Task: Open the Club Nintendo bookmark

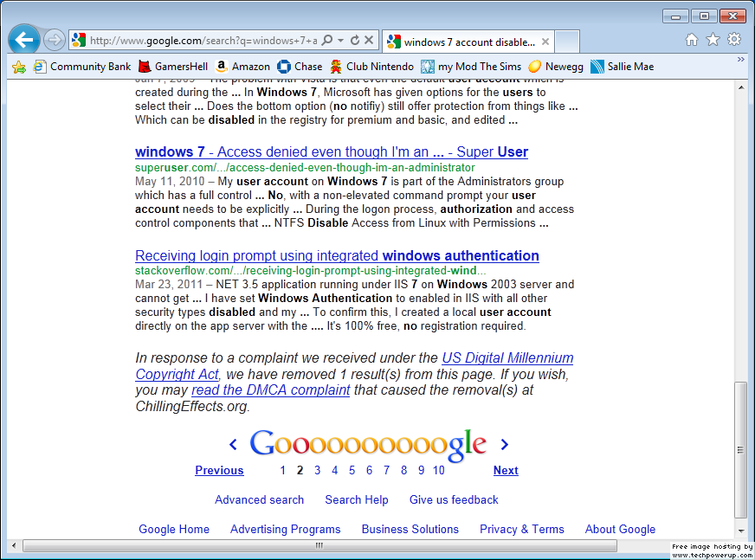Action: pos(371,67)
